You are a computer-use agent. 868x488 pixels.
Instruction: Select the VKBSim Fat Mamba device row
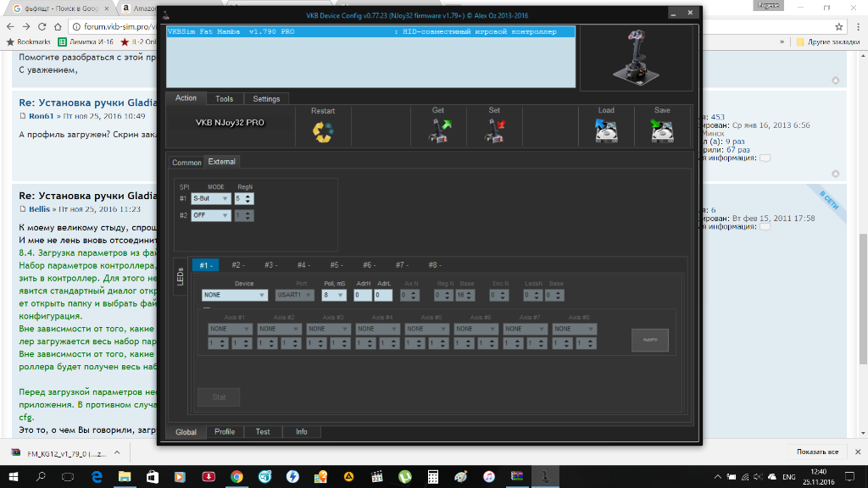(371, 31)
